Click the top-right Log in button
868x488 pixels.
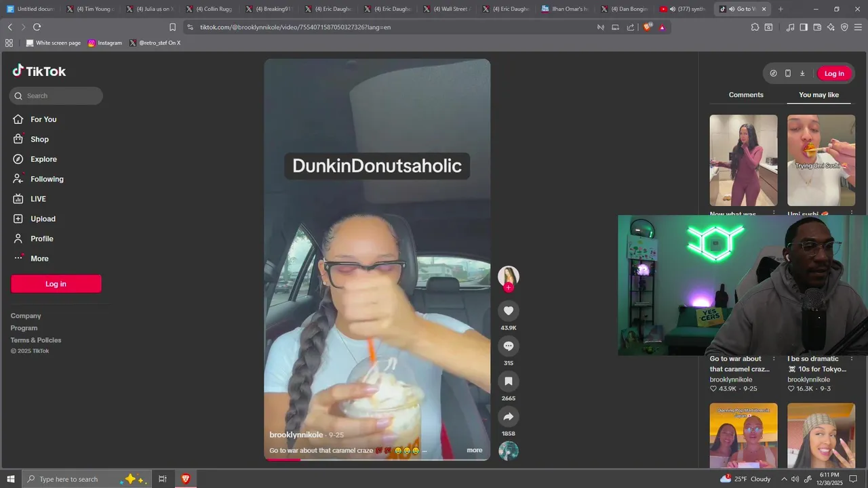coord(834,73)
